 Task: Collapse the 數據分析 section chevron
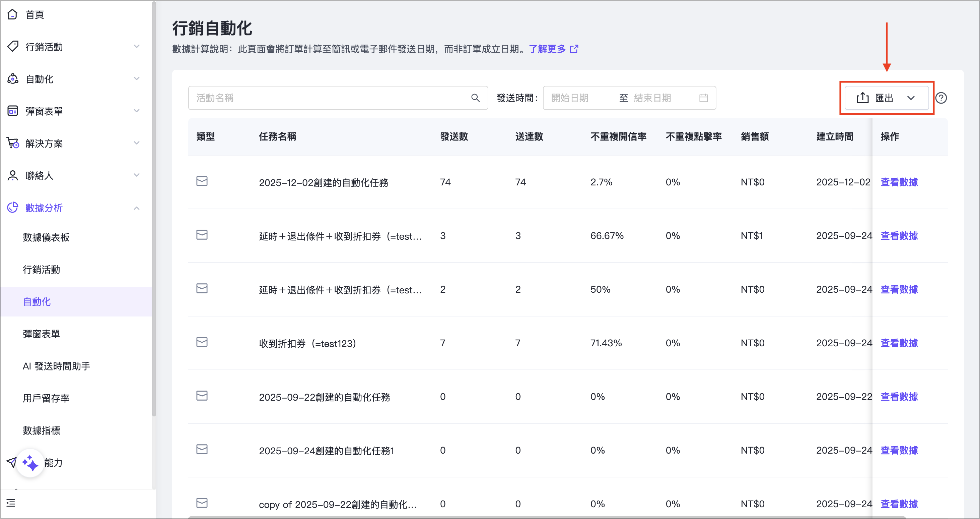tap(137, 208)
